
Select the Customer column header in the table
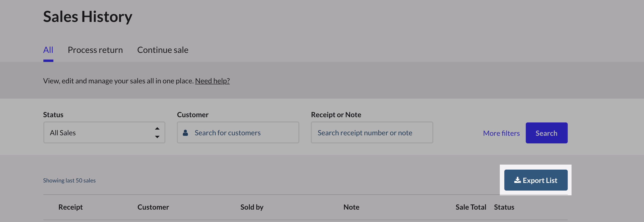click(x=153, y=207)
